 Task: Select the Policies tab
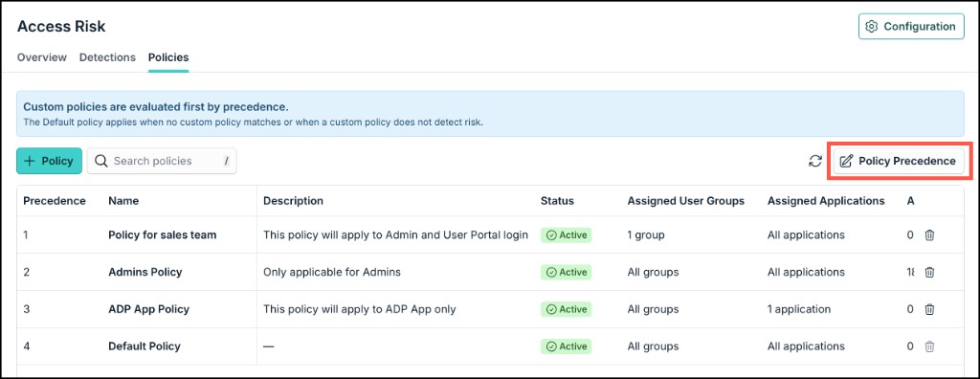(x=168, y=57)
